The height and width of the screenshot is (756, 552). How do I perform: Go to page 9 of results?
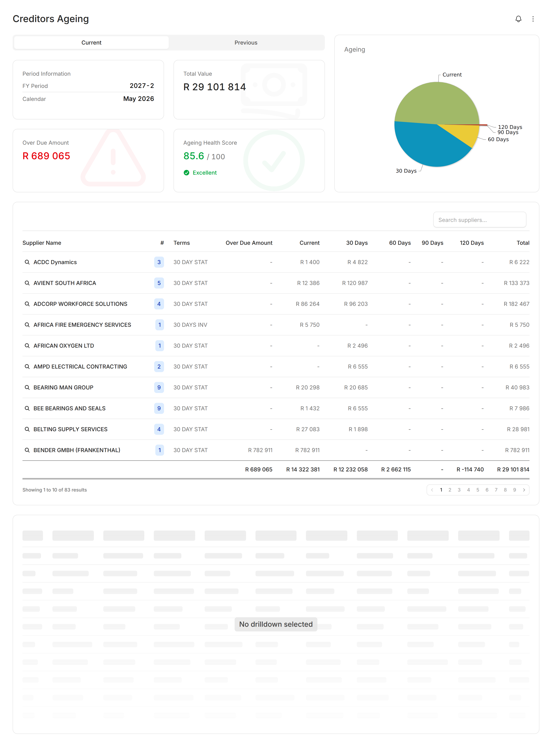(515, 490)
